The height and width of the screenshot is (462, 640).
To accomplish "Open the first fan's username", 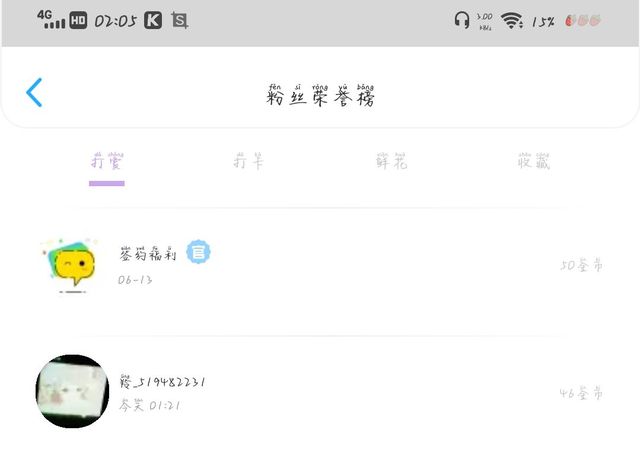I will pos(148,254).
